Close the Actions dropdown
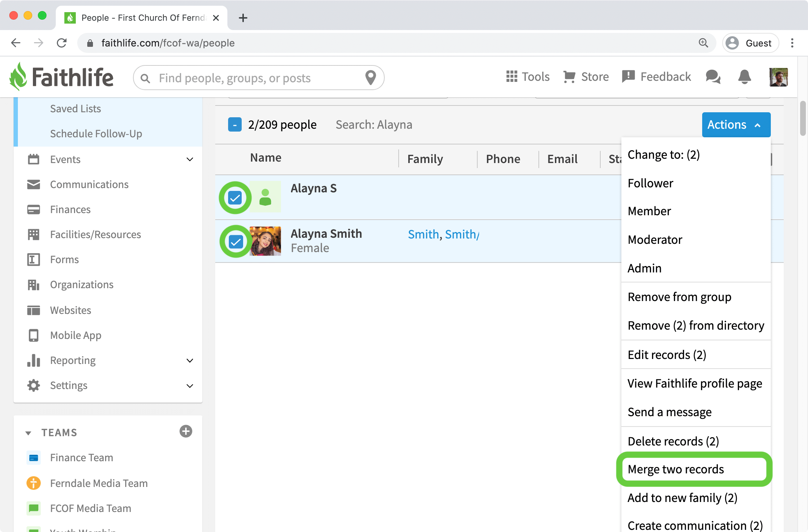Screen dimensions: 808x532 point(736,124)
